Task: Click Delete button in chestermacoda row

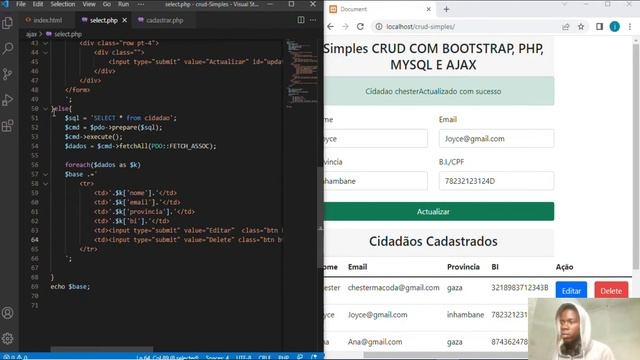Action: pos(611,291)
